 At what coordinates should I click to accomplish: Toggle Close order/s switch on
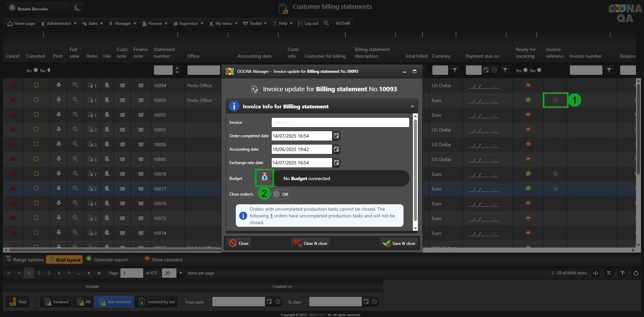pos(280,194)
